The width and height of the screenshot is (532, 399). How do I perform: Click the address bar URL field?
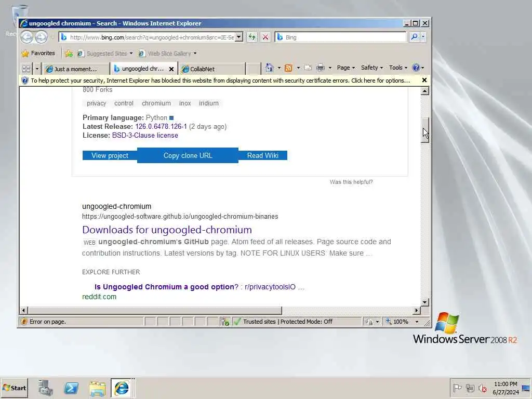coord(151,37)
